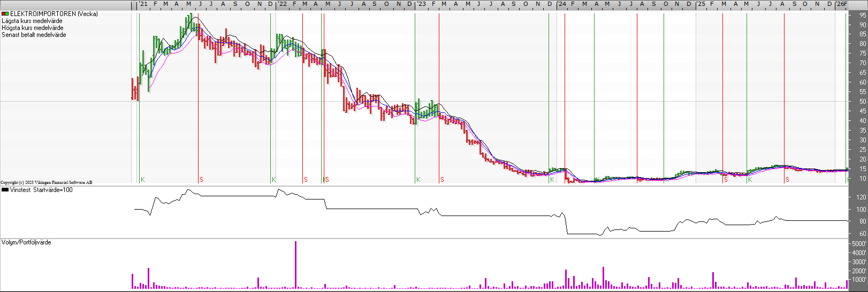Click the K marker at May 2025
This screenshot has height=292, width=868.
(750, 180)
